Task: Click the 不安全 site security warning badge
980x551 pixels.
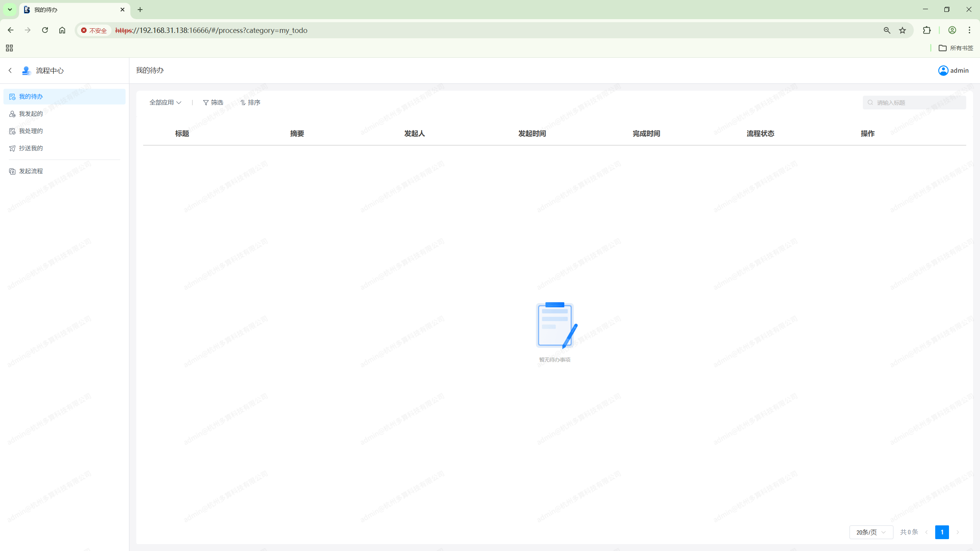Action: coord(94,30)
